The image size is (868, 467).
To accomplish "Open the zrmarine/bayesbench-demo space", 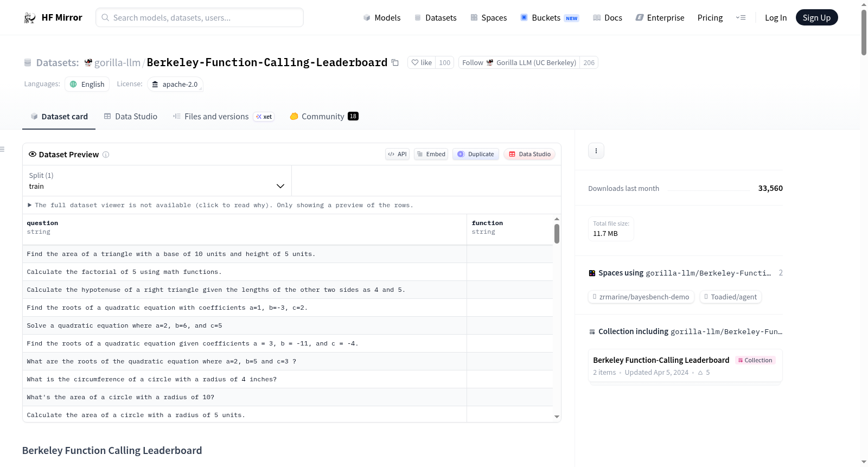I will [x=641, y=297].
